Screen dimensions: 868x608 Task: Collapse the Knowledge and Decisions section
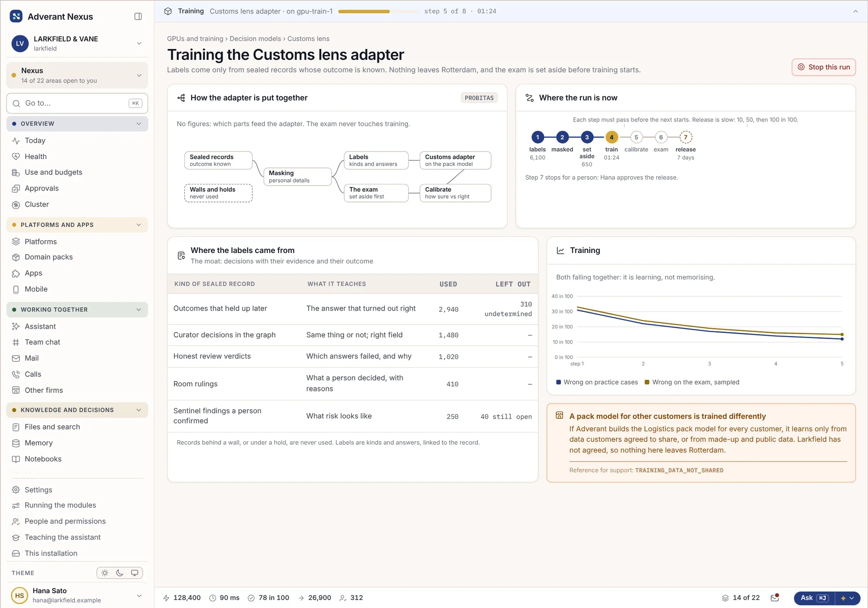click(77, 410)
